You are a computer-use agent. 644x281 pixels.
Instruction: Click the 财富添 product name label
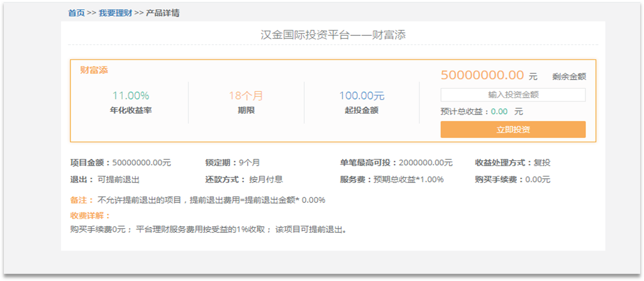94,70
